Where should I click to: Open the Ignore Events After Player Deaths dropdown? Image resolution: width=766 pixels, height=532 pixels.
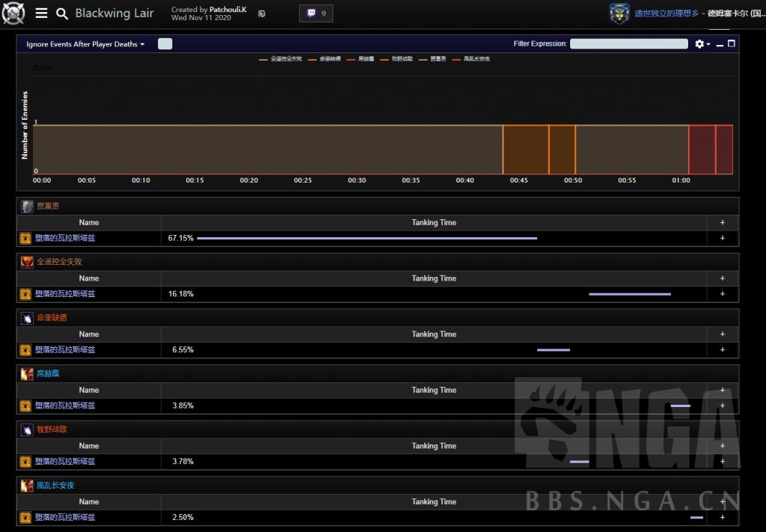(x=85, y=44)
